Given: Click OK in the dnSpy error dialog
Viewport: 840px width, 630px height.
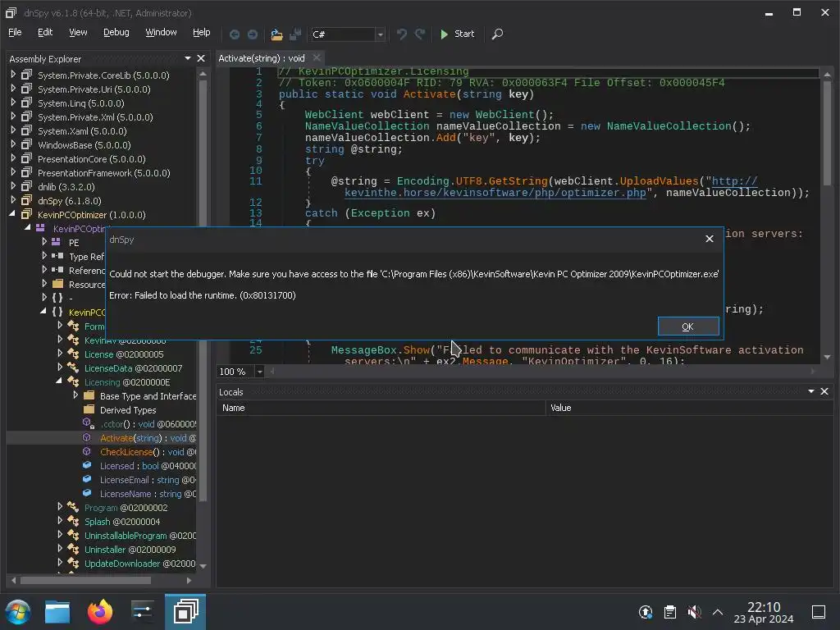Looking at the screenshot, I should coord(688,326).
